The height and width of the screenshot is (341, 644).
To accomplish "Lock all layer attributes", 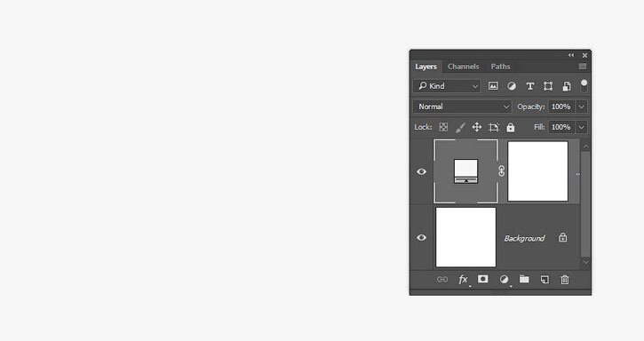I will [x=511, y=127].
